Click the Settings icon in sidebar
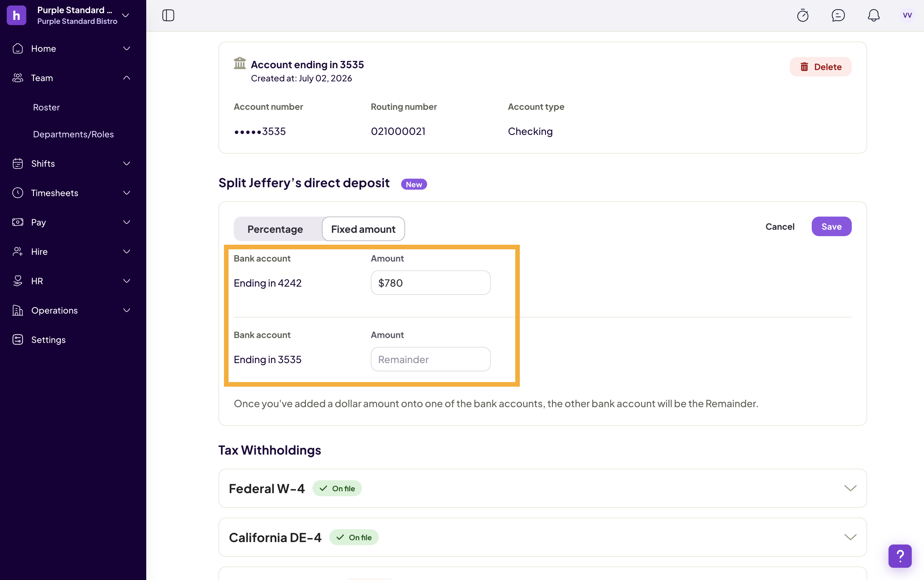This screenshot has width=924, height=580. (x=18, y=340)
